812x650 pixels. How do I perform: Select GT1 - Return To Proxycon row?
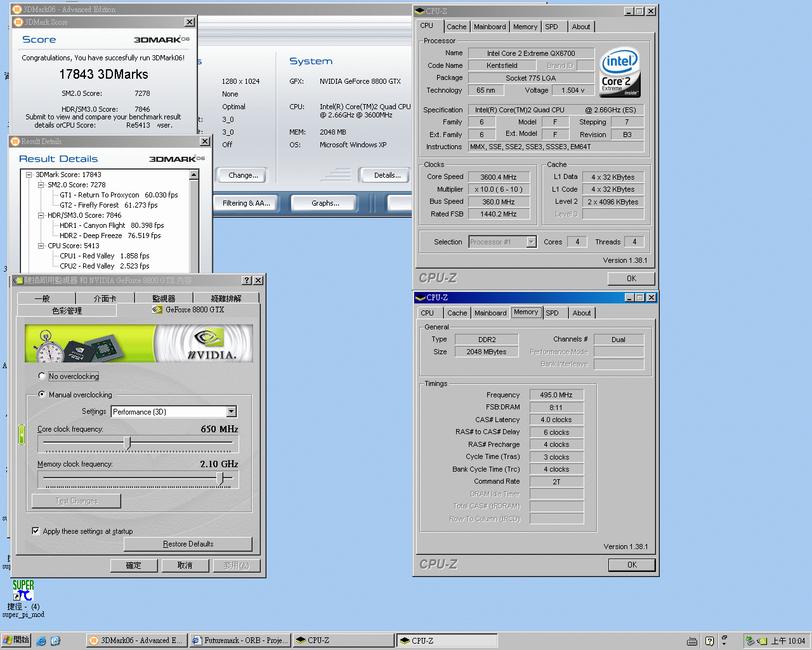point(119,195)
